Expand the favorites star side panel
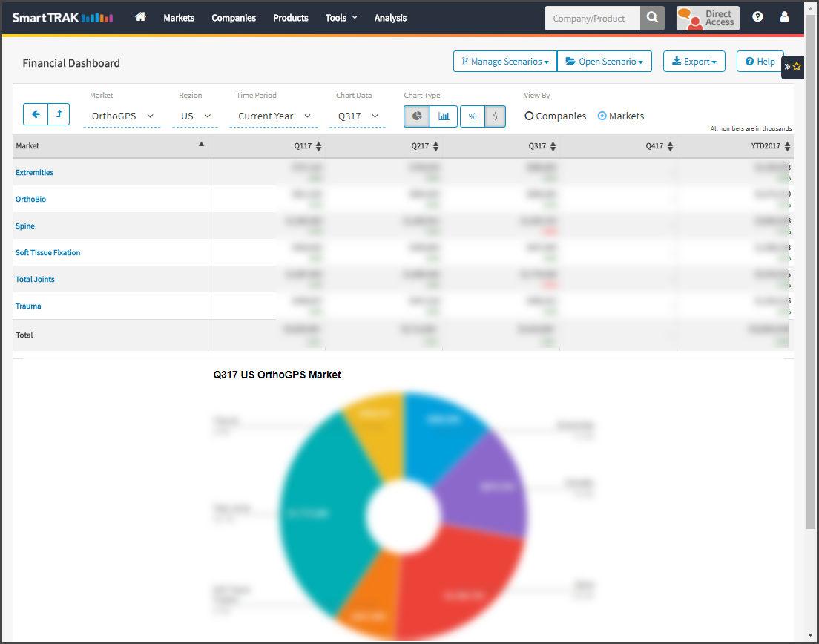 point(792,66)
